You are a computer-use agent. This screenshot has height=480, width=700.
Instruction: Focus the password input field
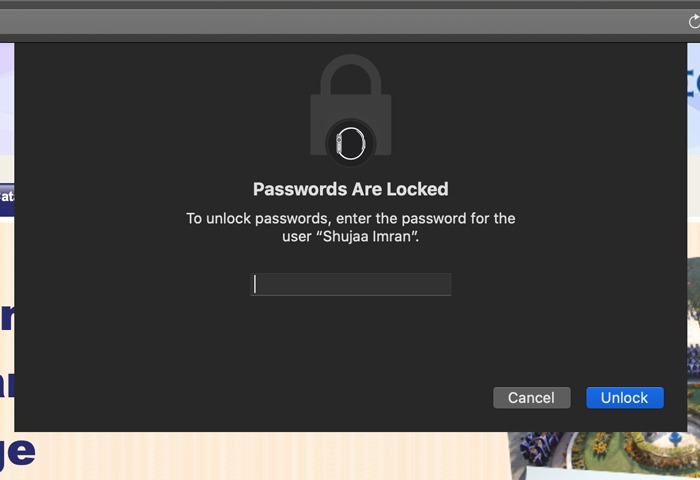coord(351,284)
